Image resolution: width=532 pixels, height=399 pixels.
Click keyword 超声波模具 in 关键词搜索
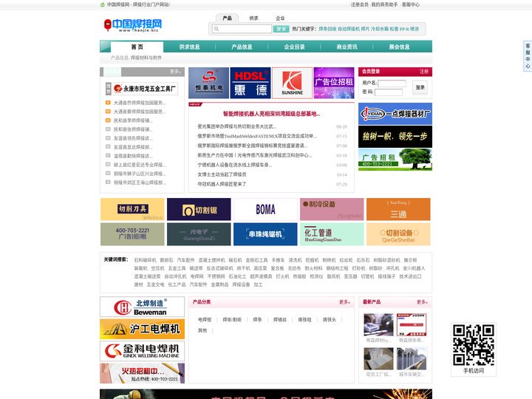tap(261, 276)
